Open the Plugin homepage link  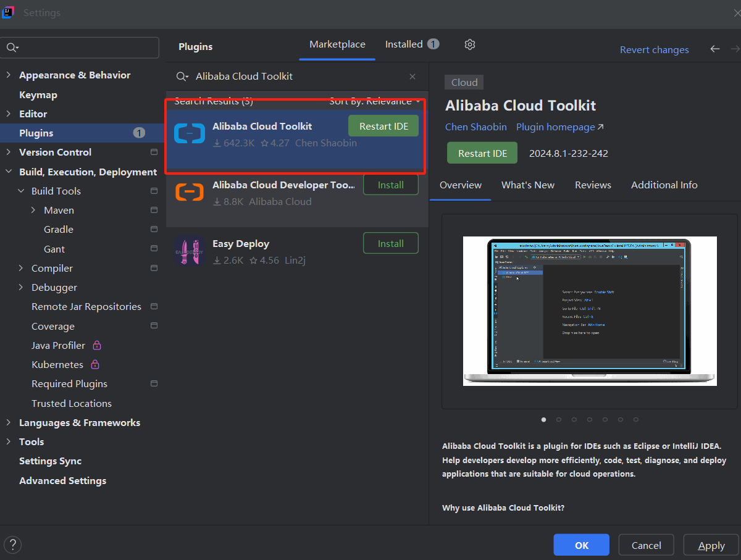click(559, 127)
